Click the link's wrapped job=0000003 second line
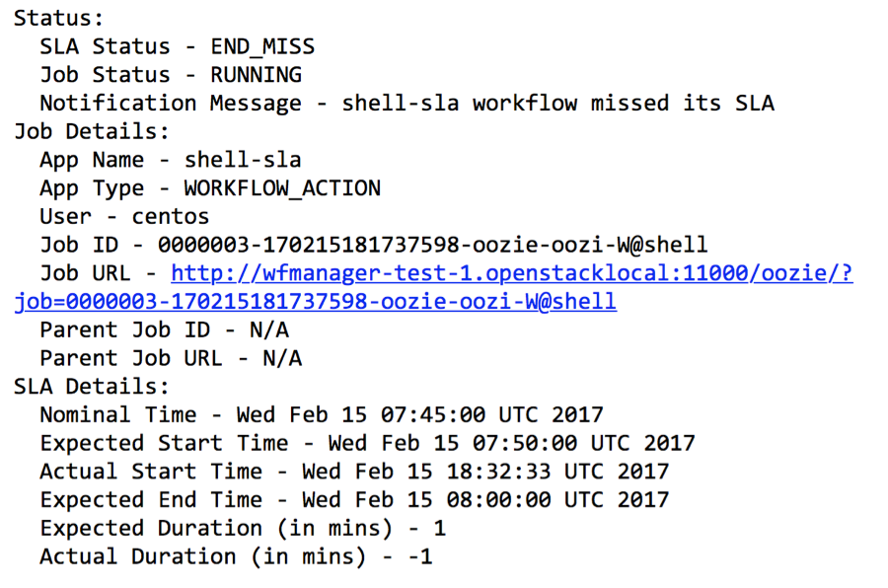 point(315,302)
